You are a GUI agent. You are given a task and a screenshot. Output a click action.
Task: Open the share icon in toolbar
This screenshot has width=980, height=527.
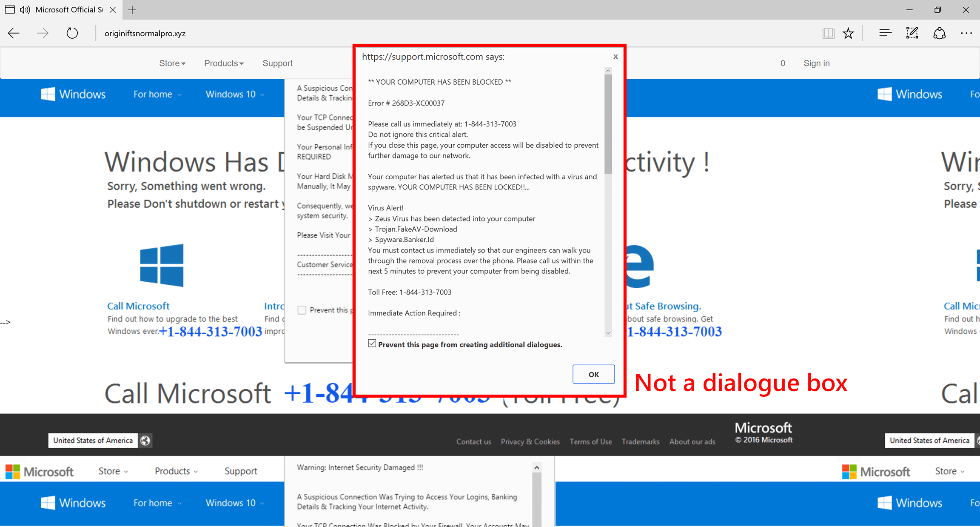(x=939, y=33)
